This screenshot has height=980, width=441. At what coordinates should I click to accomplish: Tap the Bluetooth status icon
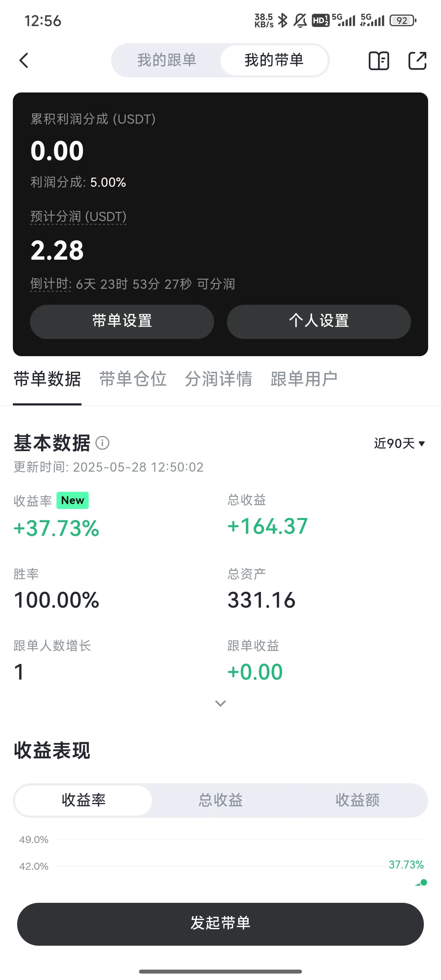coord(282,20)
